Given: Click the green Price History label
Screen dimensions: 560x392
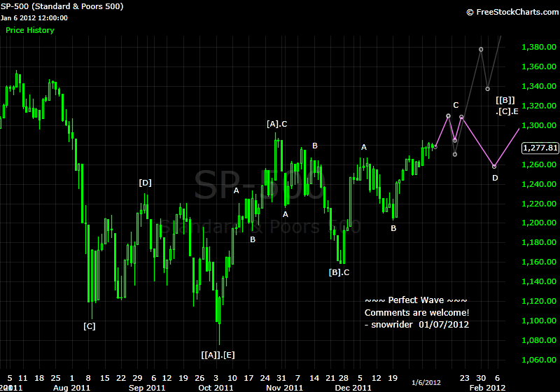Looking at the screenshot, I should coord(30,30).
